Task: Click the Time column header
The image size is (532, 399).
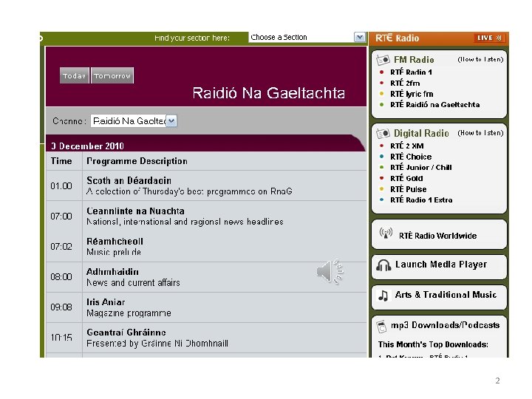Action: coord(61,161)
